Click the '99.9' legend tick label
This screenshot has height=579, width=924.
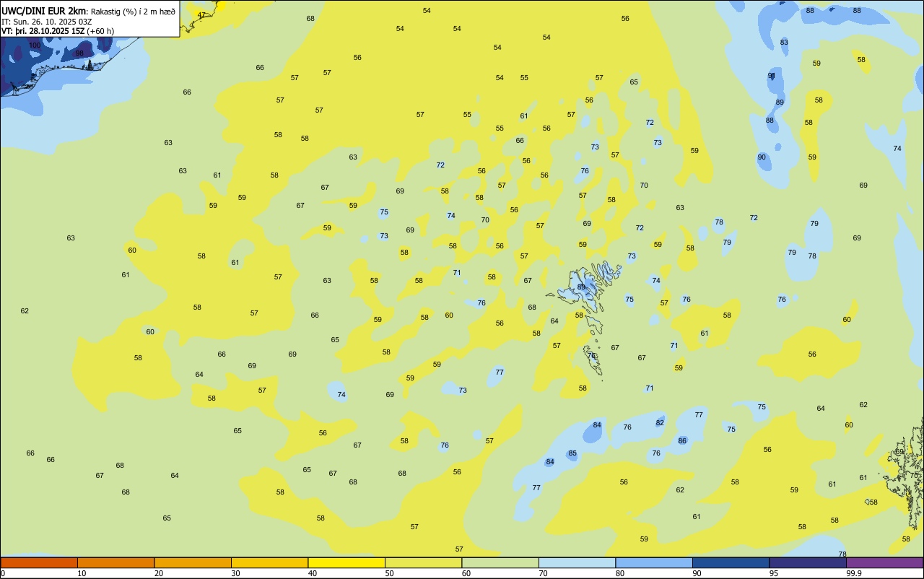[x=854, y=573]
